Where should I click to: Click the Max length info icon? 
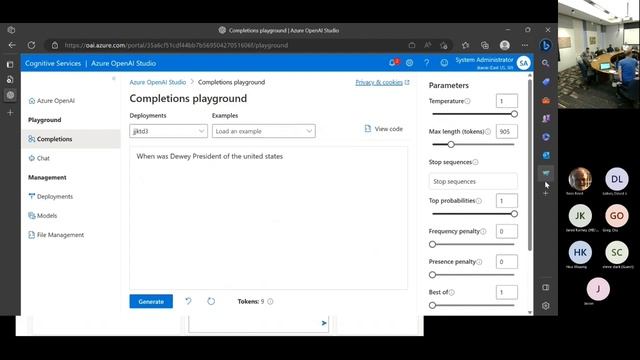coord(488,131)
